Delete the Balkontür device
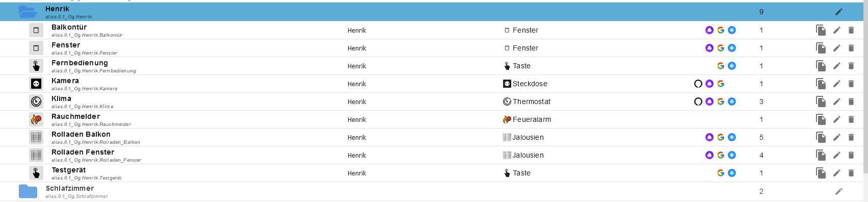868x202 pixels. pos(851,31)
